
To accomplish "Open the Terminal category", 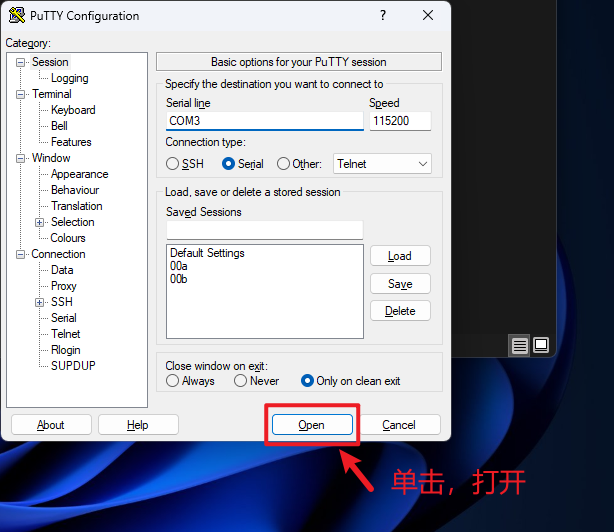I will (x=52, y=94).
